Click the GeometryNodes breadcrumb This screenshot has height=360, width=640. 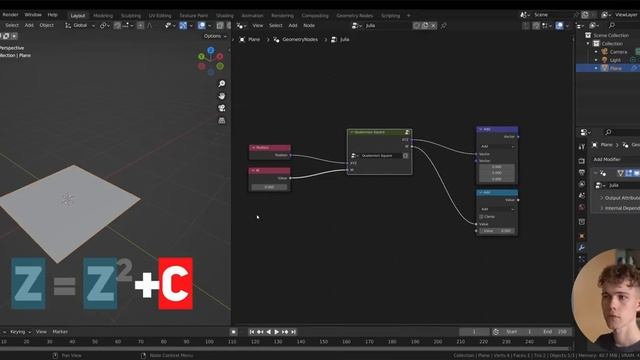[300, 40]
